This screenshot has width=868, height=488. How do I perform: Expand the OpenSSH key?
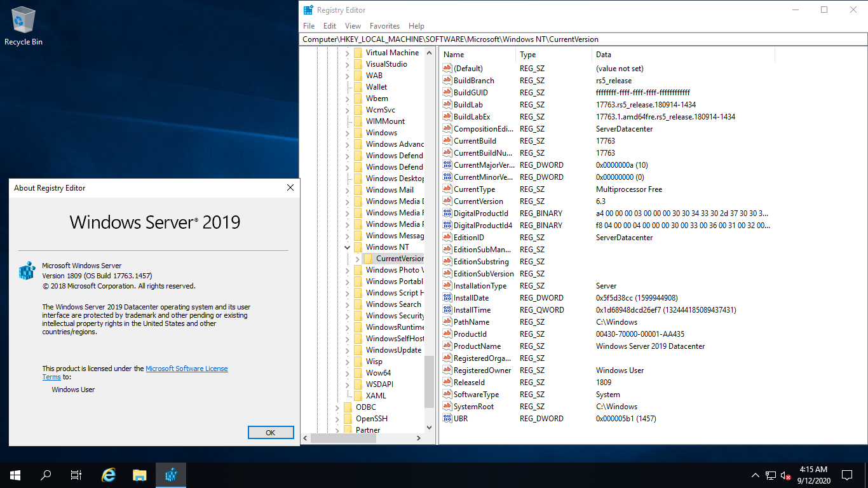click(x=337, y=419)
